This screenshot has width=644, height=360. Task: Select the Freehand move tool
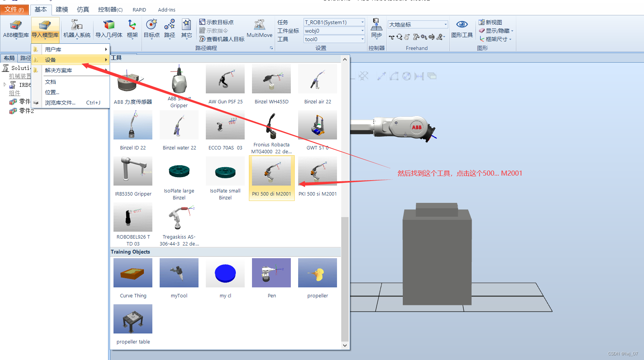pos(392,37)
